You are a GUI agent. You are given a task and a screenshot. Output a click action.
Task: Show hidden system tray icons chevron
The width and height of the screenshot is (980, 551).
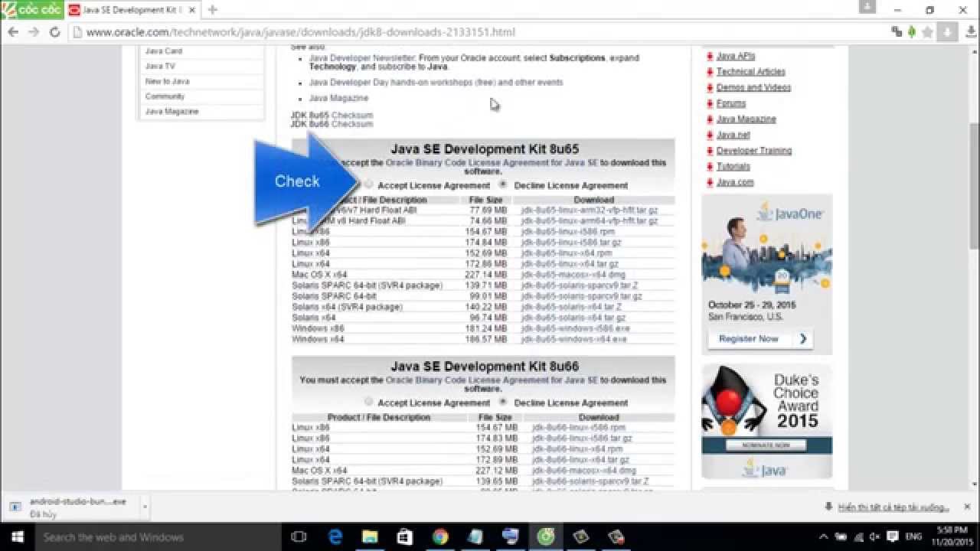(824, 537)
